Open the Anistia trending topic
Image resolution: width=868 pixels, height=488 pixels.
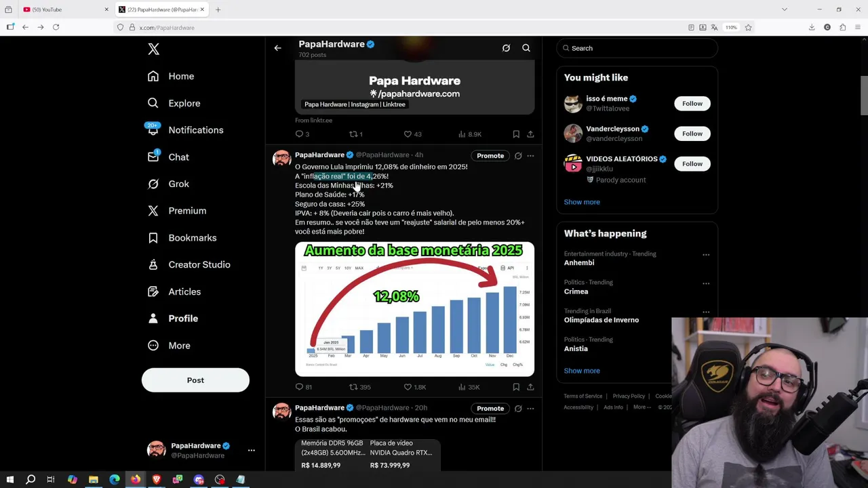point(576,349)
